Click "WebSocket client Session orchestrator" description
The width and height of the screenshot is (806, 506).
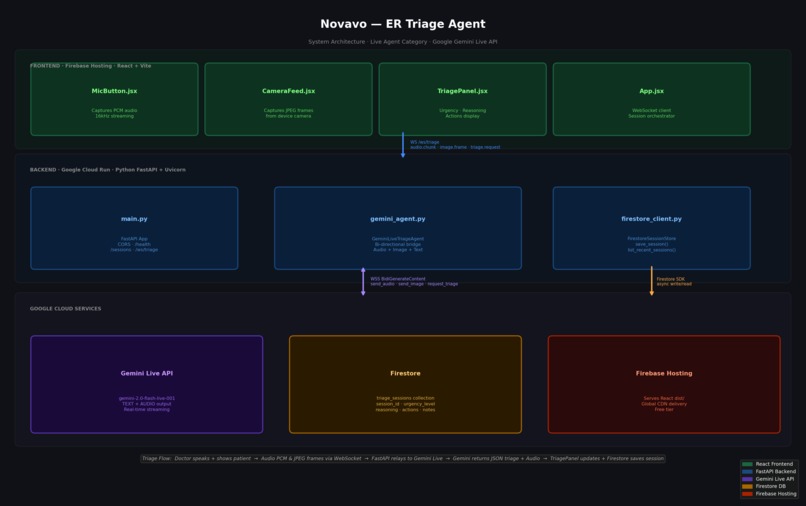(x=651, y=113)
